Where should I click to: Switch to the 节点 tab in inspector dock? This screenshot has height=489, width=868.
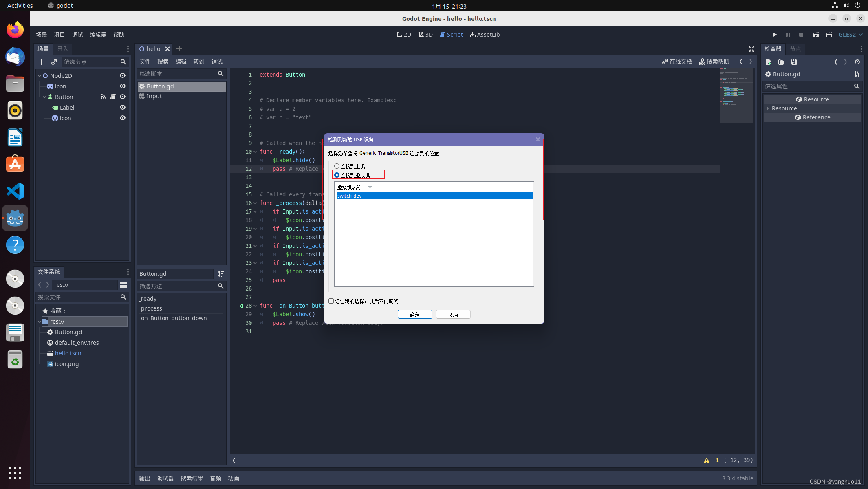coord(795,49)
